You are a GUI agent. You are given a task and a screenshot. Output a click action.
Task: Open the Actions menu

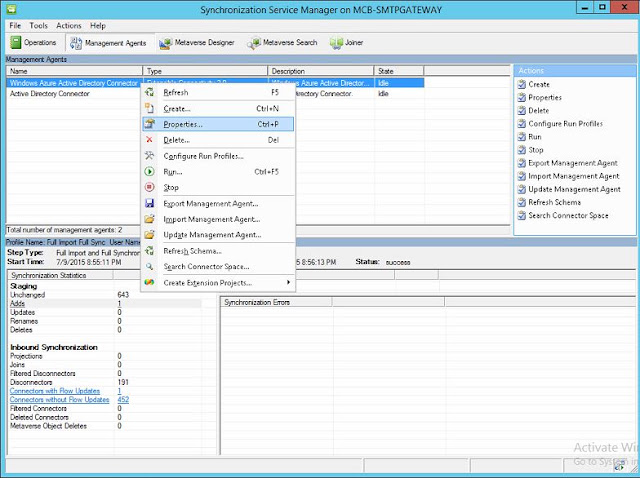coord(69,25)
